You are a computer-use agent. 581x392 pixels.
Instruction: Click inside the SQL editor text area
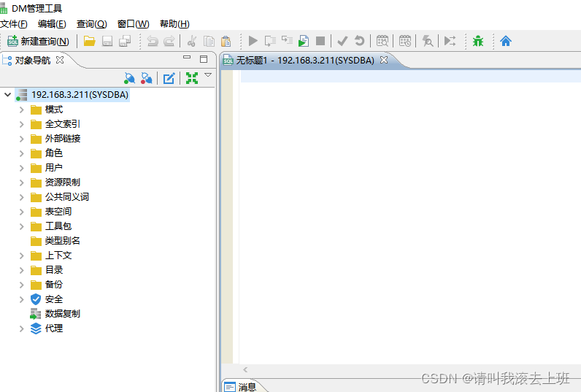click(x=410, y=217)
